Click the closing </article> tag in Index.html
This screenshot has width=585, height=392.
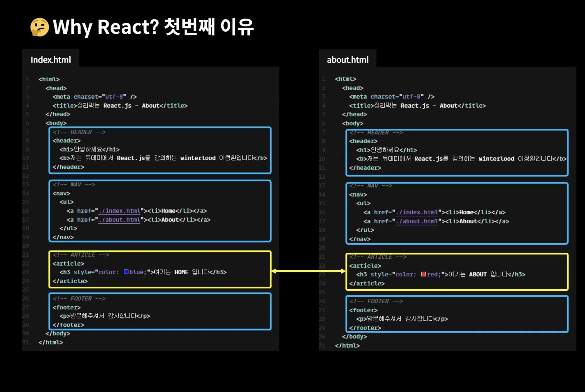click(70, 281)
